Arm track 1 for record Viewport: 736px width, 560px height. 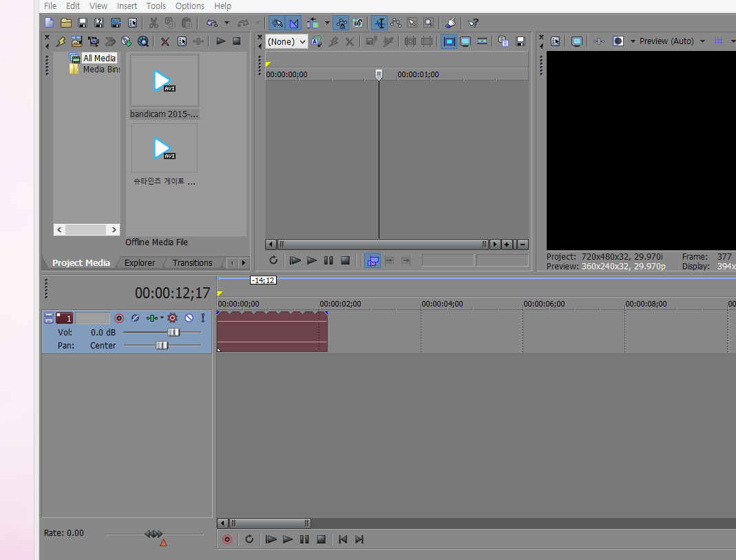tap(119, 318)
